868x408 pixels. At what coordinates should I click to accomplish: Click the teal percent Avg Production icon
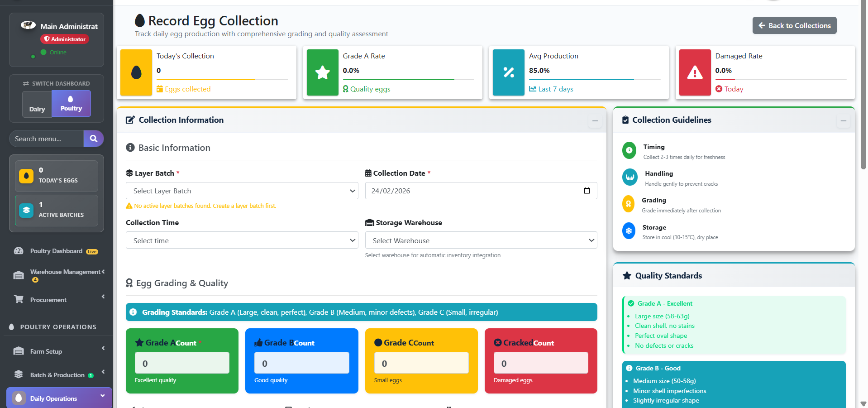[508, 72]
